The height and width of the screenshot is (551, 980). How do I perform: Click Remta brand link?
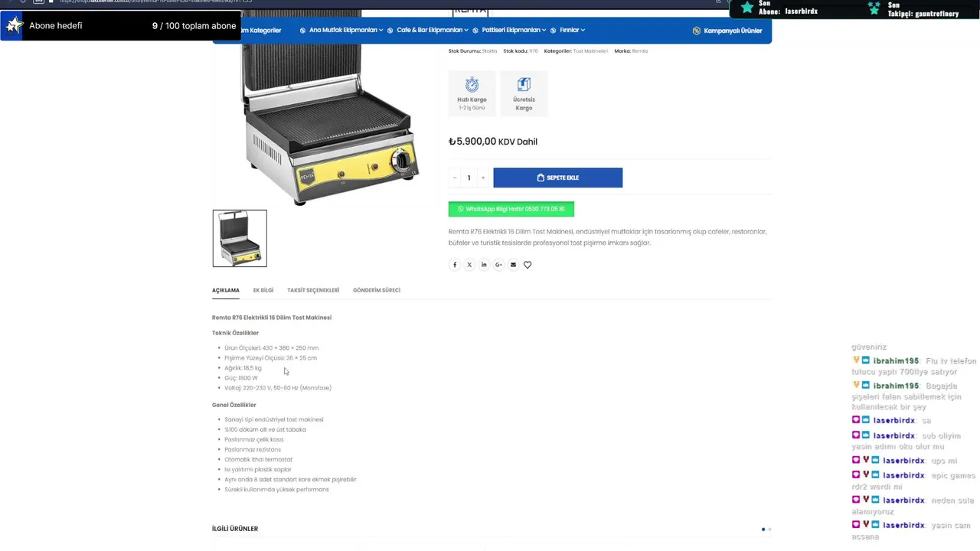point(640,51)
